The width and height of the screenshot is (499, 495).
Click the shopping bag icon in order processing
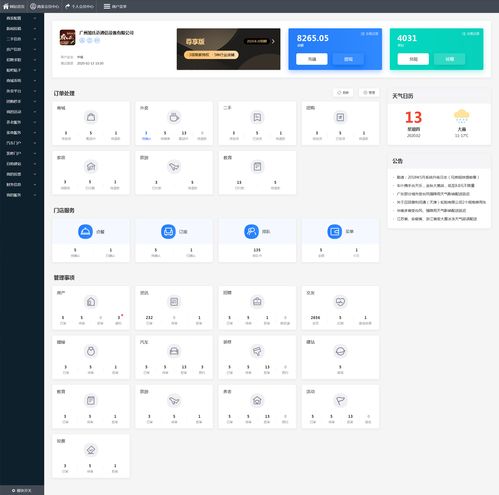[91, 117]
